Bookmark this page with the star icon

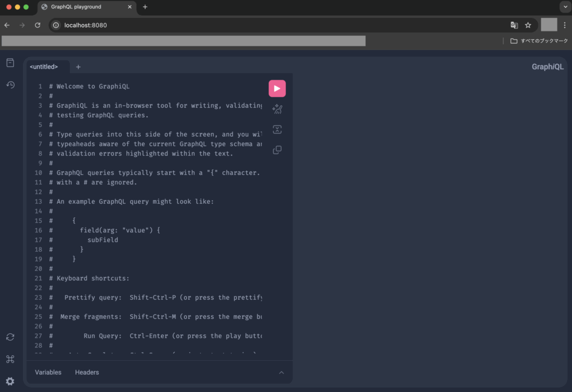(528, 25)
